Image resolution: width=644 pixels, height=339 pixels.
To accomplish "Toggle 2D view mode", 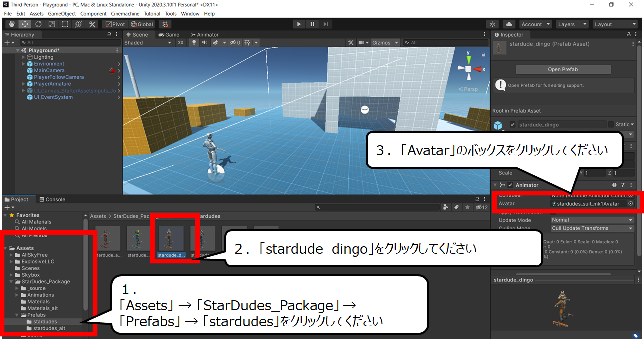I will (x=181, y=43).
